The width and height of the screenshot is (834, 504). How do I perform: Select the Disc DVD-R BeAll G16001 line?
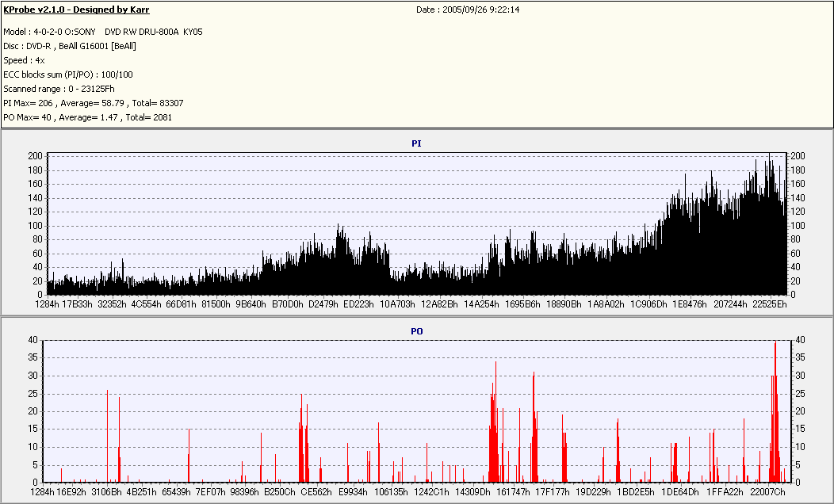pos(70,46)
